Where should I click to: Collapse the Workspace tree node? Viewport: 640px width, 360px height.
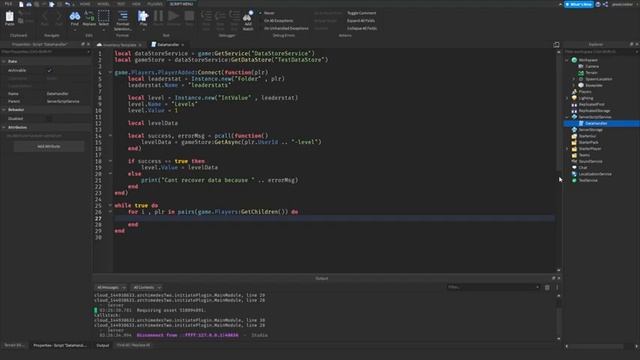567,60
